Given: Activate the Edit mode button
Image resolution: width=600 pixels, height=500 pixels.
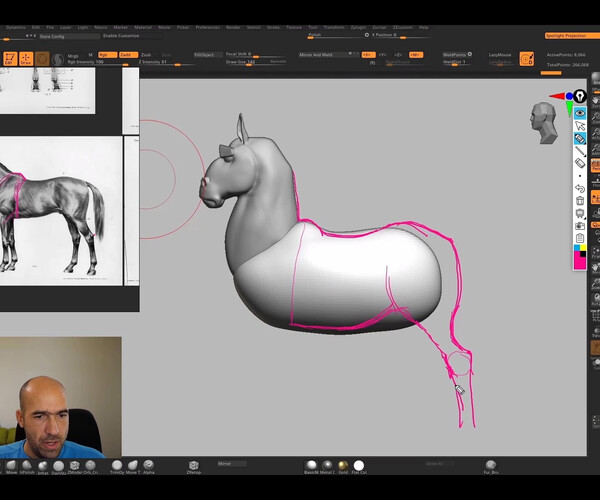Looking at the screenshot, I should pos(10,59).
